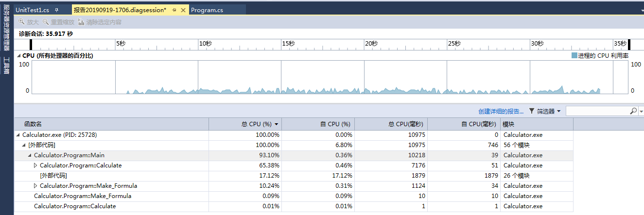644x215 pixels.
Task: Close the 报告20190919-1706.diagsession tab
Action: (183, 10)
